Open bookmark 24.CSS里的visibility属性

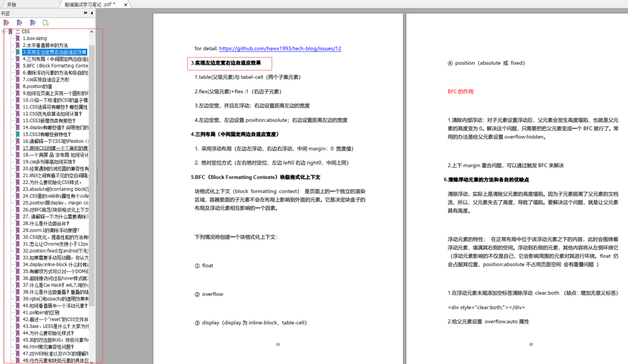[x=55, y=196]
